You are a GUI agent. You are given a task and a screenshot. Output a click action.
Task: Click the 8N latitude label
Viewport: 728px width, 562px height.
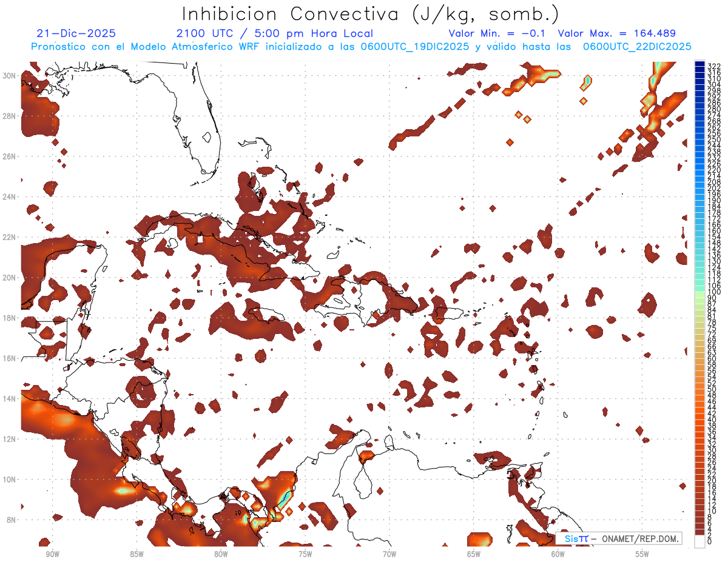point(10,520)
